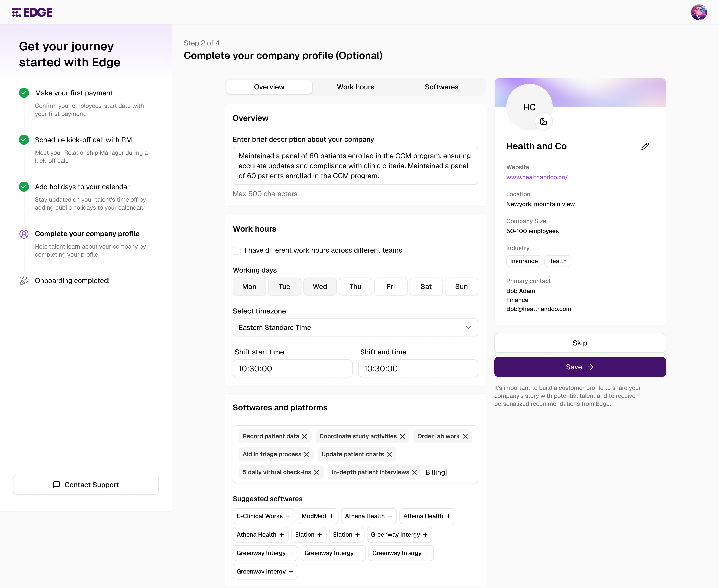The width and height of the screenshot is (719, 588).
Task: Click the Edge logo in the header
Action: click(x=32, y=12)
